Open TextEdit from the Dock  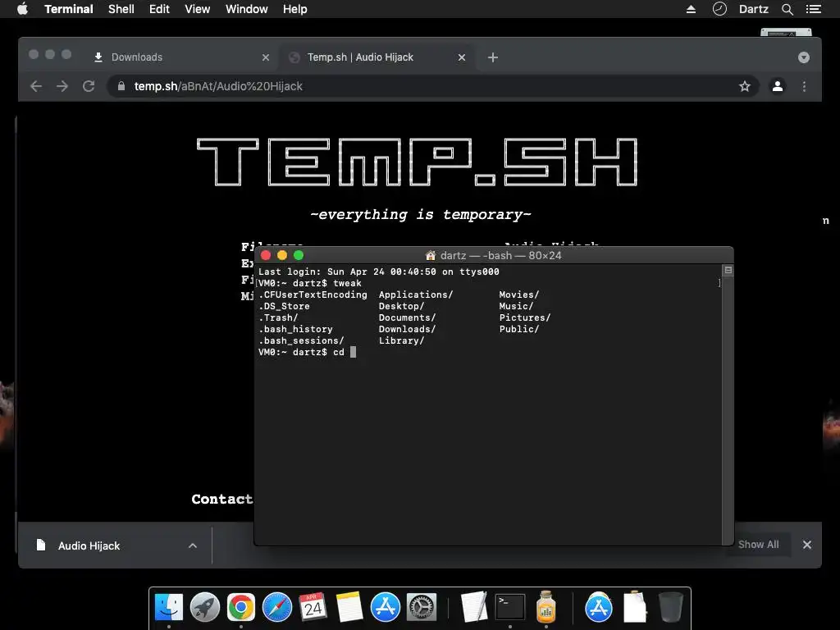click(x=474, y=608)
